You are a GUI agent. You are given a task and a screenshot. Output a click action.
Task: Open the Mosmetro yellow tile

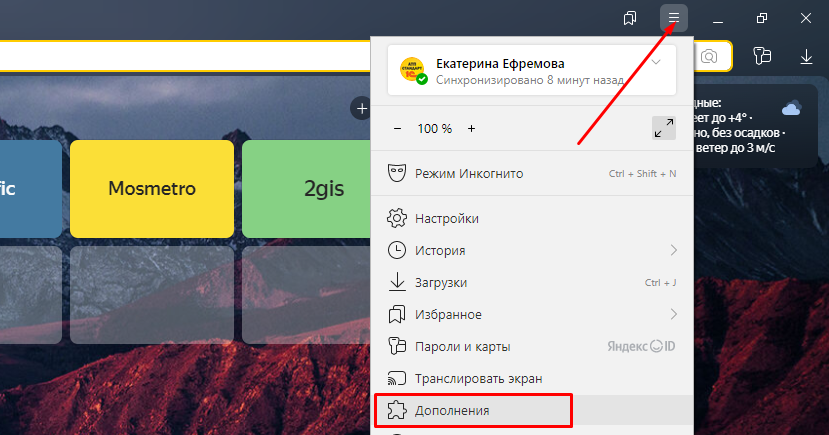[x=152, y=188]
